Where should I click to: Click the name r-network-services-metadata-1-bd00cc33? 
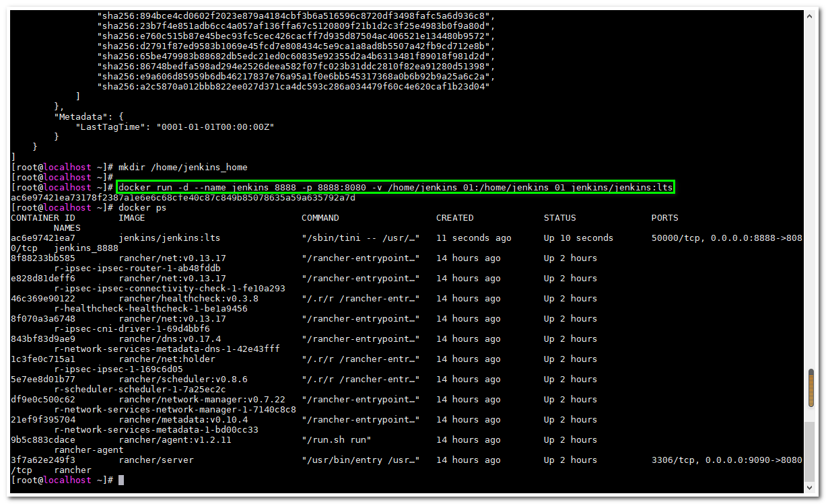tap(156, 429)
